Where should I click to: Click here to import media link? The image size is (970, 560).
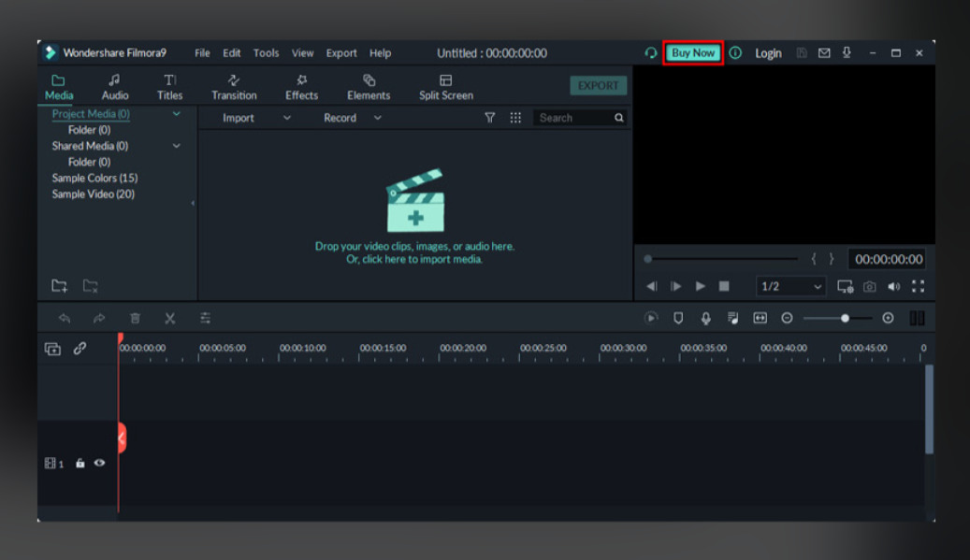pos(414,260)
